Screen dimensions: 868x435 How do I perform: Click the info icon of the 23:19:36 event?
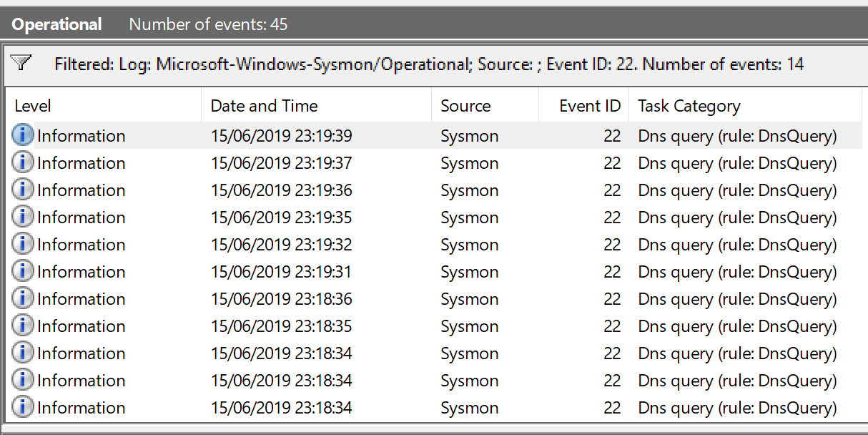23,190
